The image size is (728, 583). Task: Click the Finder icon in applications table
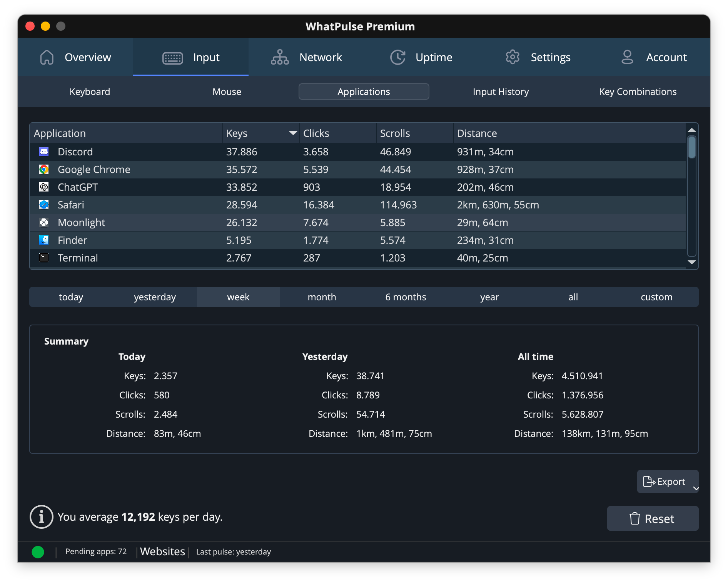[44, 240]
